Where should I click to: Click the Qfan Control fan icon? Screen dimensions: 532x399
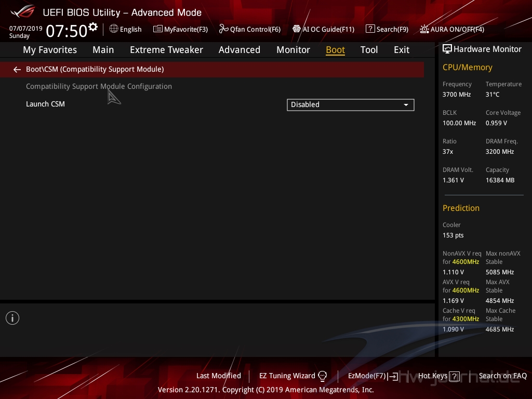pos(223,29)
